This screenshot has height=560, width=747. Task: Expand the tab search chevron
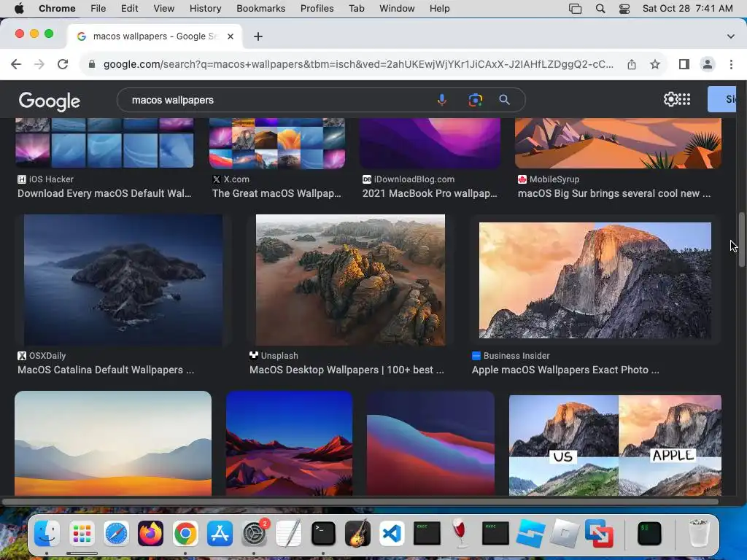[731, 36]
